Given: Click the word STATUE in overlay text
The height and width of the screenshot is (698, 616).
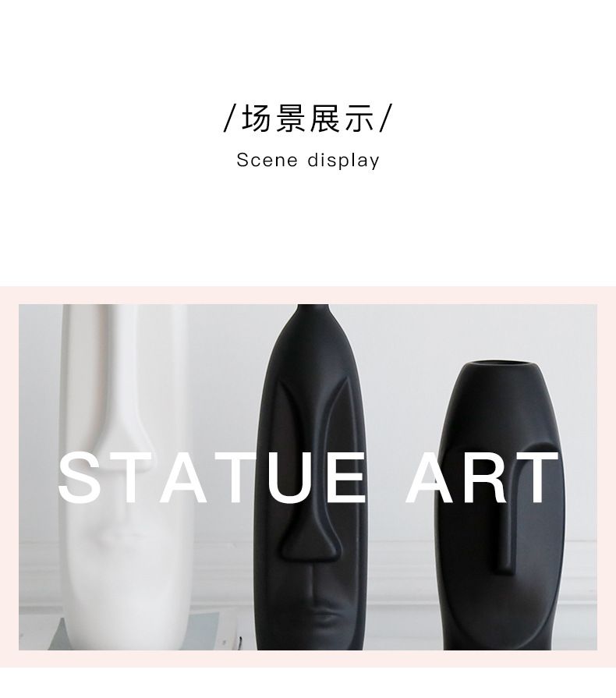Looking at the screenshot, I should click(x=213, y=477).
